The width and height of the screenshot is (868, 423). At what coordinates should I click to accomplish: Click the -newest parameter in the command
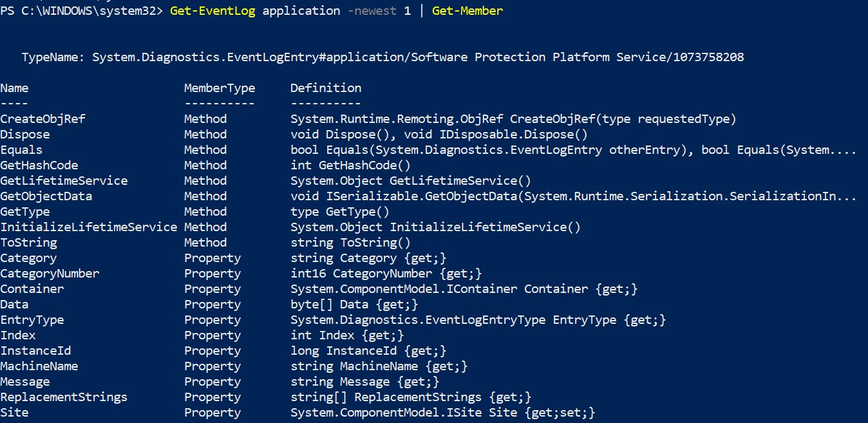tap(372, 11)
